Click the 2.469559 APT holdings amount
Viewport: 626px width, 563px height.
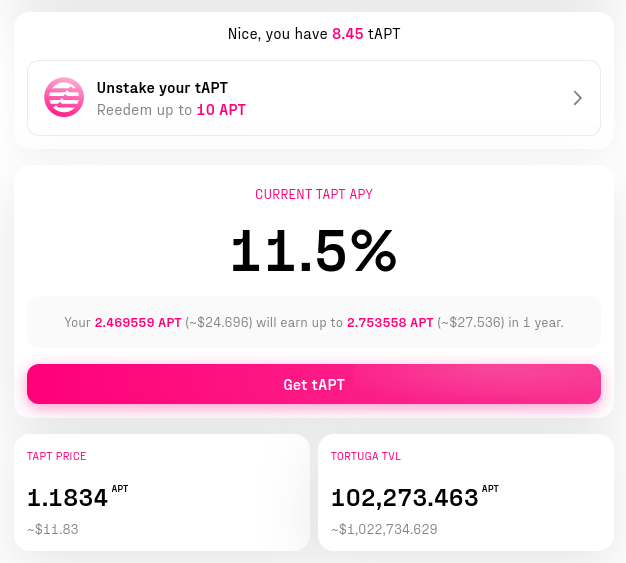(138, 323)
